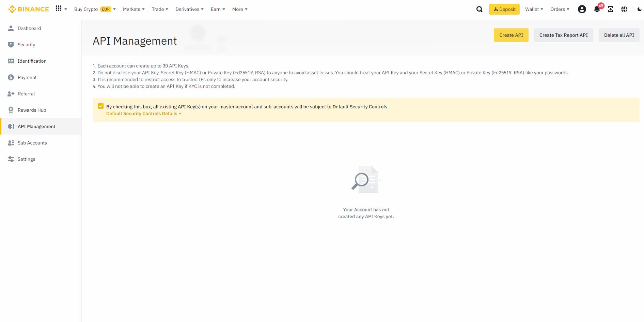Click the Settings sliders icon
644x322 pixels.
pyautogui.click(x=11, y=159)
